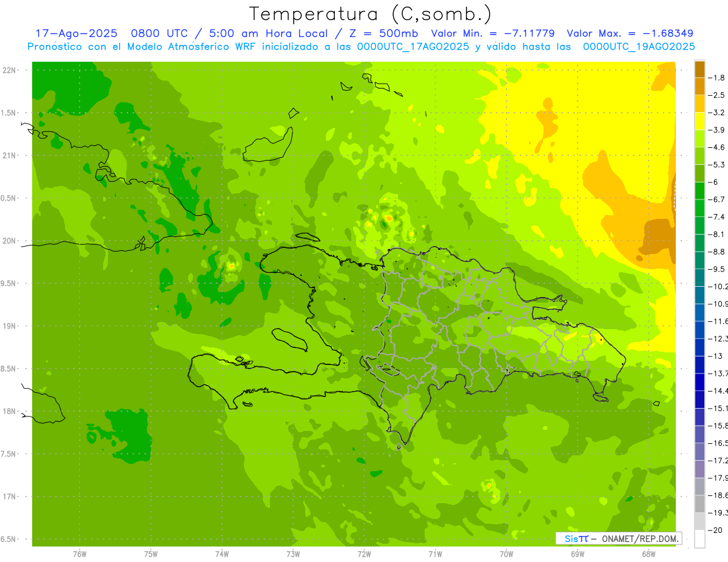Select the "-13" colorbar value
This screenshot has height=562, width=728.
tap(715, 356)
